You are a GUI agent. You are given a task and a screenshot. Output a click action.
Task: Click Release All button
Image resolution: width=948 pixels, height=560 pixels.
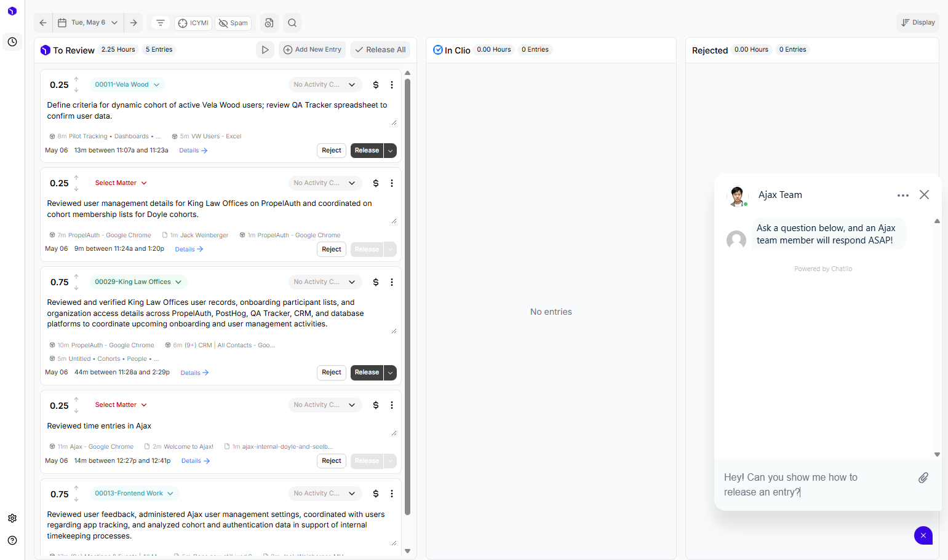[380, 50]
